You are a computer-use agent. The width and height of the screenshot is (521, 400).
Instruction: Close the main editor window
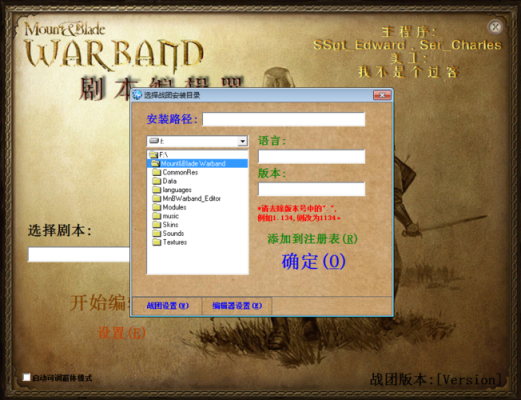[495, 27]
